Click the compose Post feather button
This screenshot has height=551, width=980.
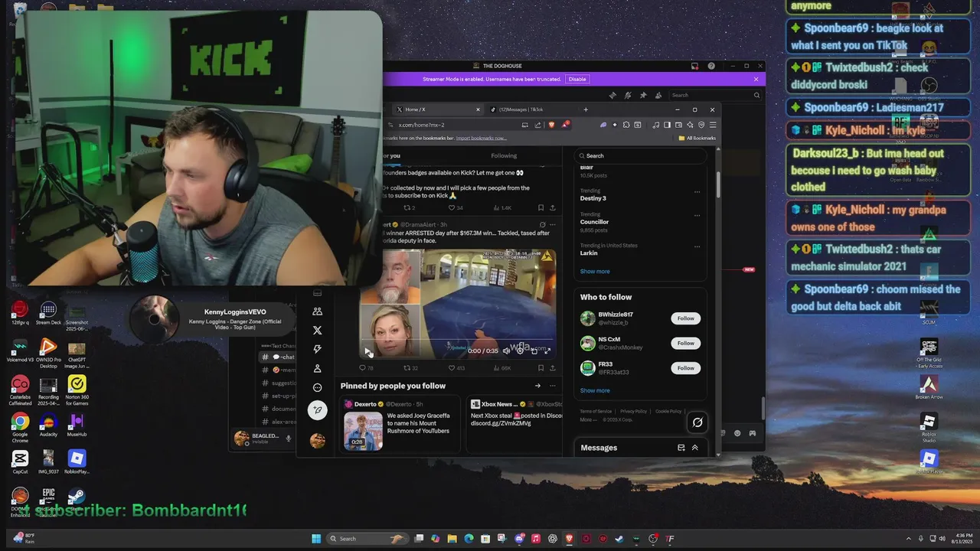pyautogui.click(x=317, y=410)
